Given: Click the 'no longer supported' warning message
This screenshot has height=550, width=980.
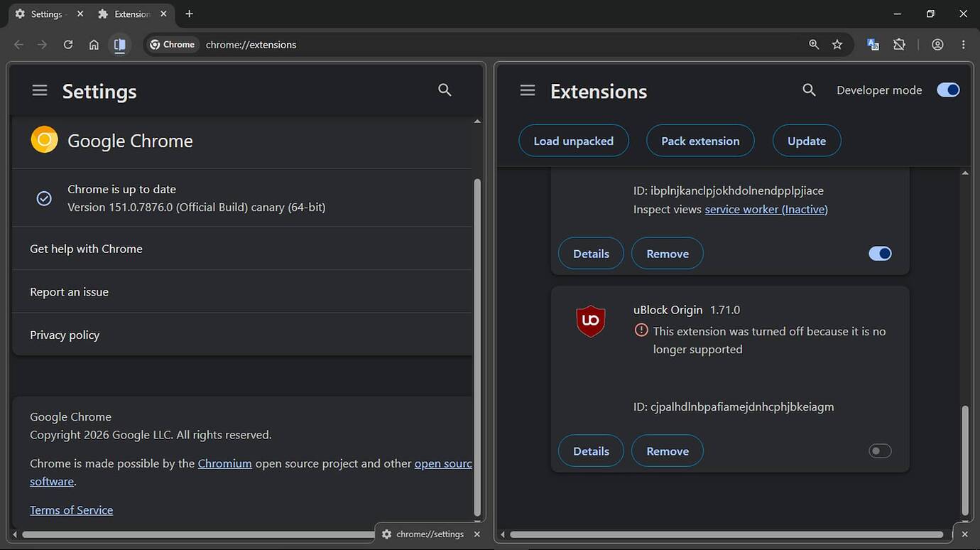Looking at the screenshot, I should (769, 340).
